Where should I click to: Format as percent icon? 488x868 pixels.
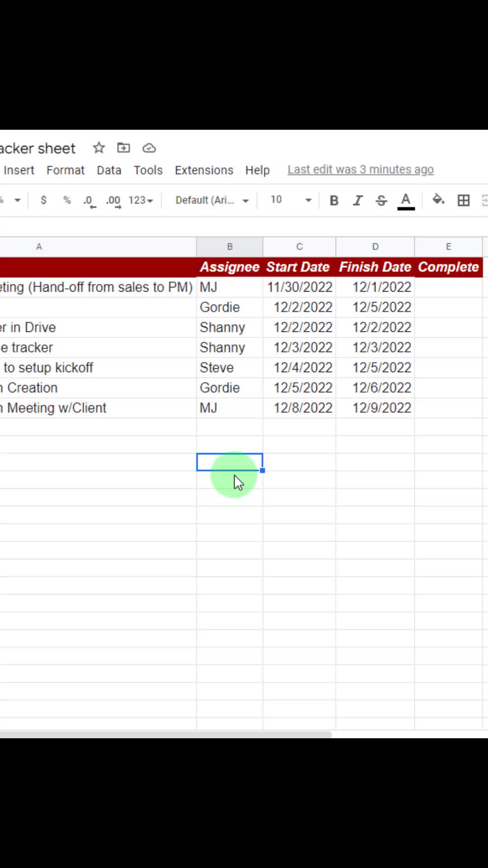[67, 200]
